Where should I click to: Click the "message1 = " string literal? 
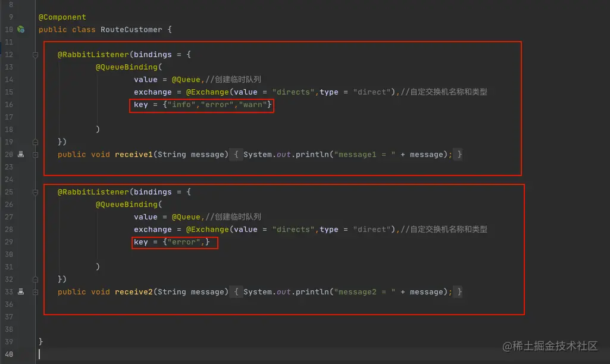point(365,155)
